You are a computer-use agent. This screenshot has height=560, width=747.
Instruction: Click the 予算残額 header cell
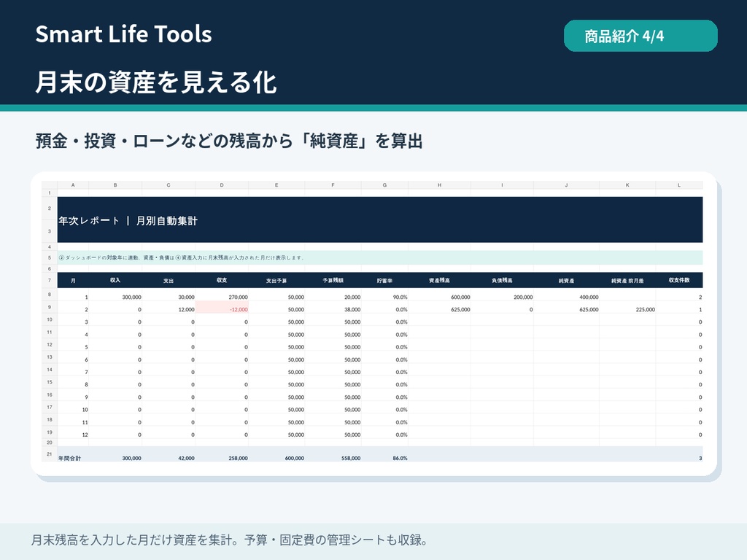pyautogui.click(x=333, y=281)
